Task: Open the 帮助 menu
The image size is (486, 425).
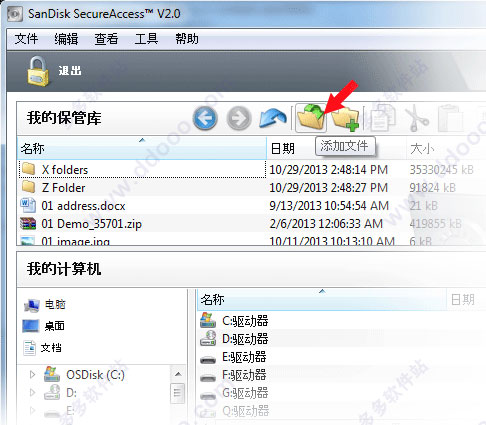Action: click(187, 39)
